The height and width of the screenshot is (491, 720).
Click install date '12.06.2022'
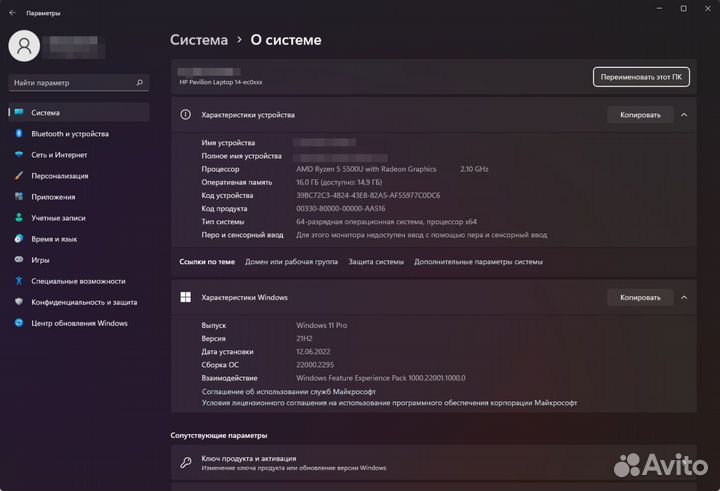click(x=313, y=351)
